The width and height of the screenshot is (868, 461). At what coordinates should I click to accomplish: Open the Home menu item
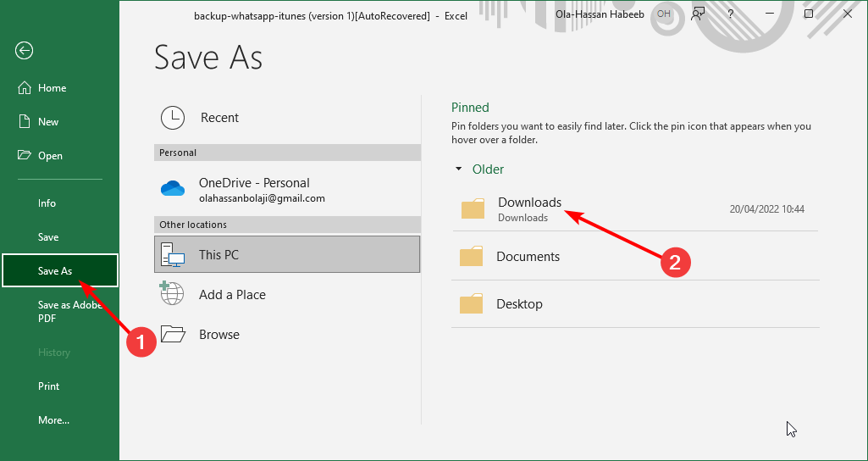[52, 88]
